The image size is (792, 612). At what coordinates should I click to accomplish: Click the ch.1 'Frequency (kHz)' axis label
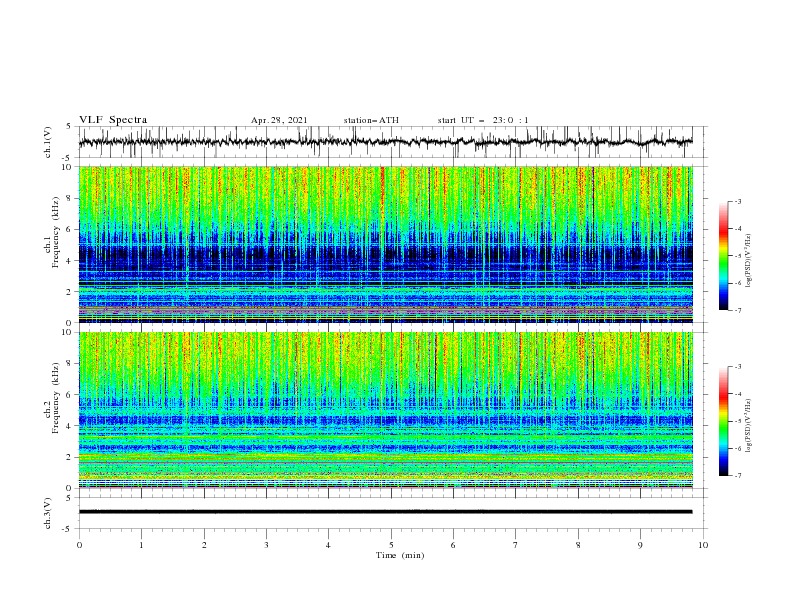click(56, 233)
